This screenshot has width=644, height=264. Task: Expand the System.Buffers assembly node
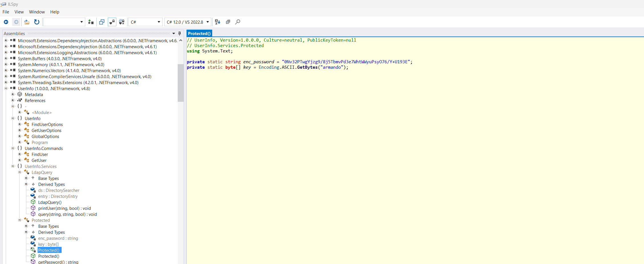(x=6, y=58)
